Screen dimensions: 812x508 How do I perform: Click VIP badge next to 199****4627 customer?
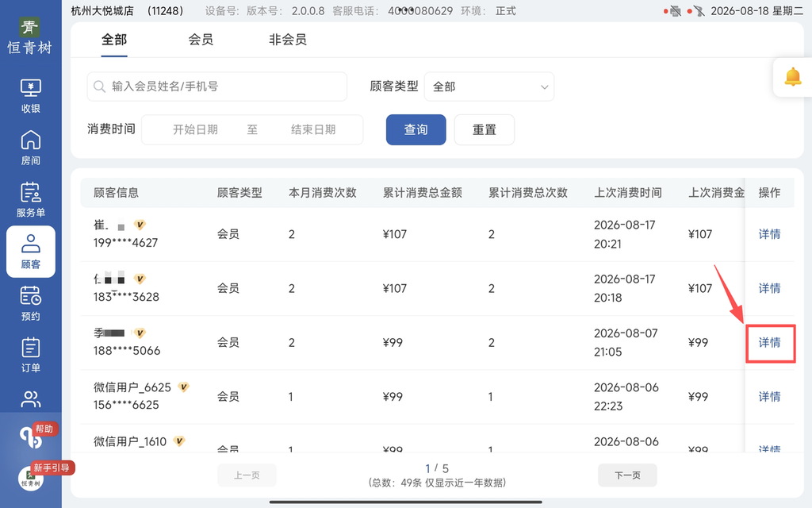(x=140, y=225)
